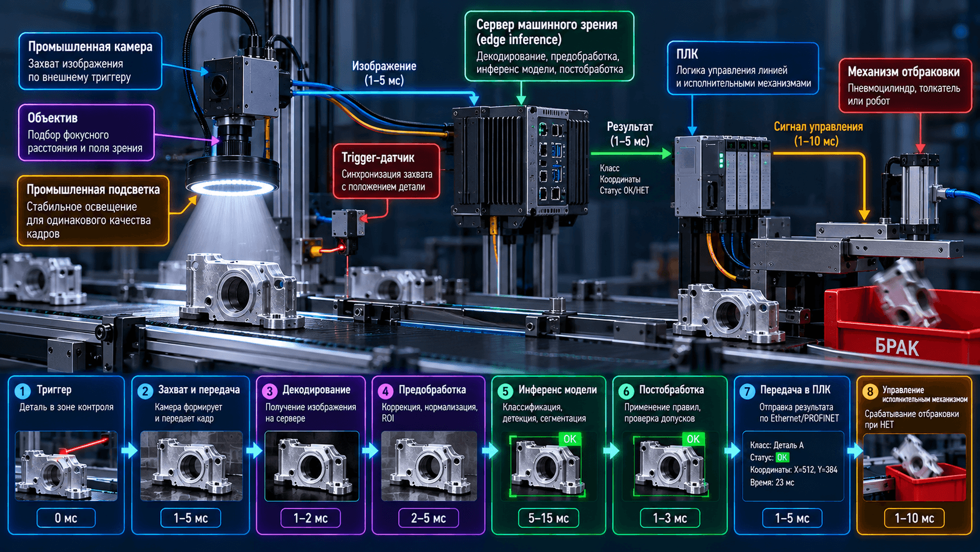The image size is (980, 552).
Task: Click the "Статус OK/НЕТ" line
Action: tap(624, 191)
